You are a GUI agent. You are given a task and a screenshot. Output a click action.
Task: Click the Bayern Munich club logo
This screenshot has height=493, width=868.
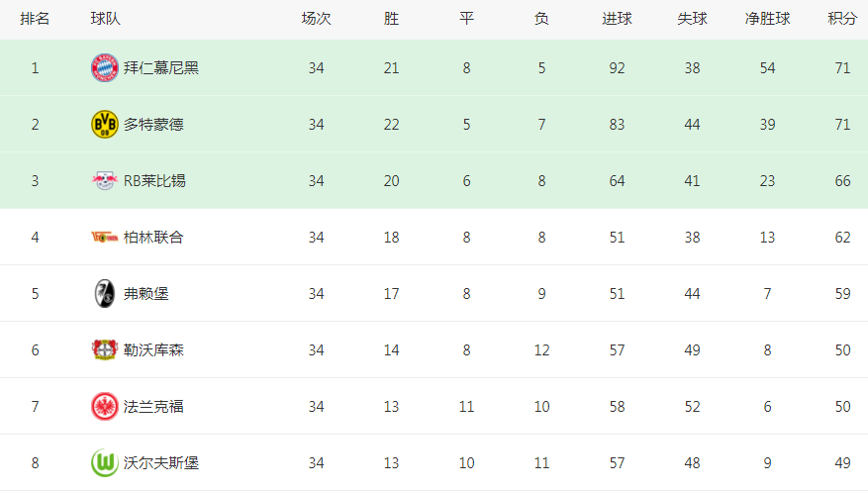coord(105,68)
